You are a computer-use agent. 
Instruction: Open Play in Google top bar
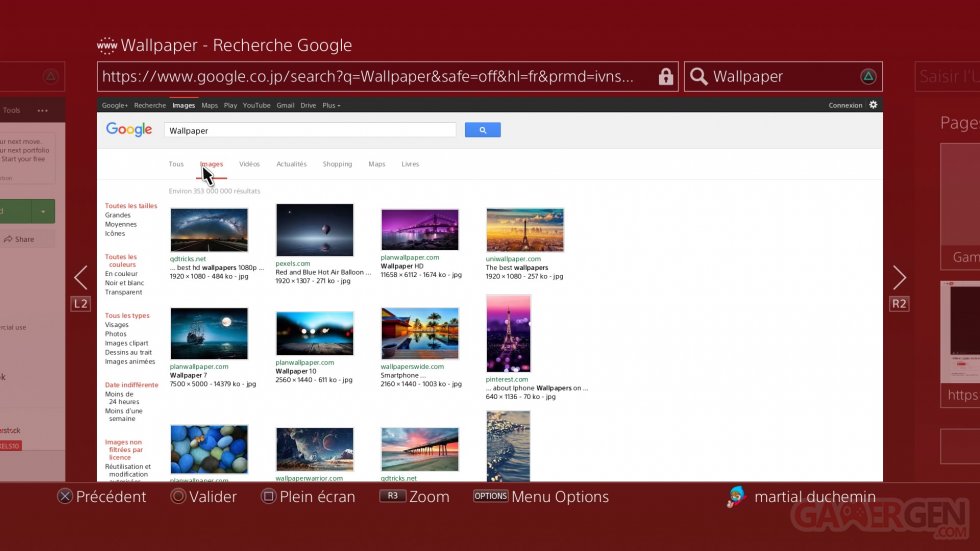(230, 106)
